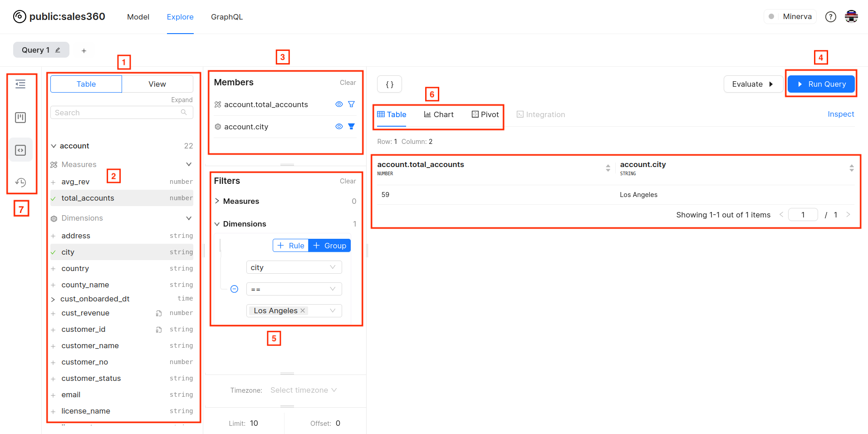Expand the cust_onboarded_dt time dimension

(53, 299)
